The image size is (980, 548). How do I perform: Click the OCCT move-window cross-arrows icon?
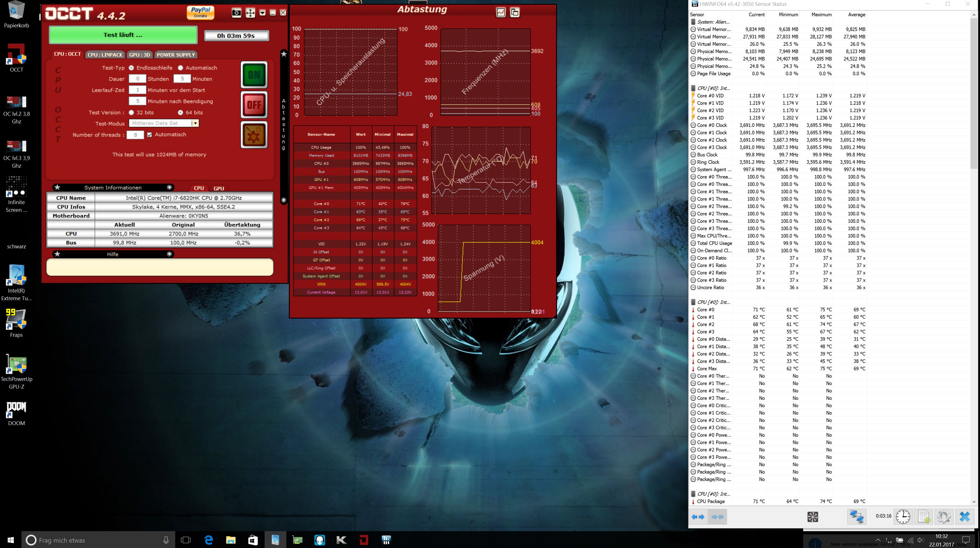[250, 13]
